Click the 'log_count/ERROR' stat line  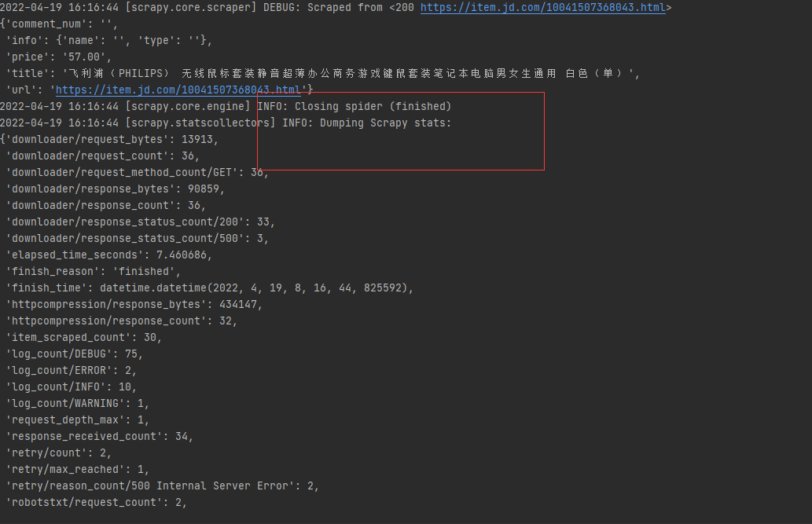72,370
